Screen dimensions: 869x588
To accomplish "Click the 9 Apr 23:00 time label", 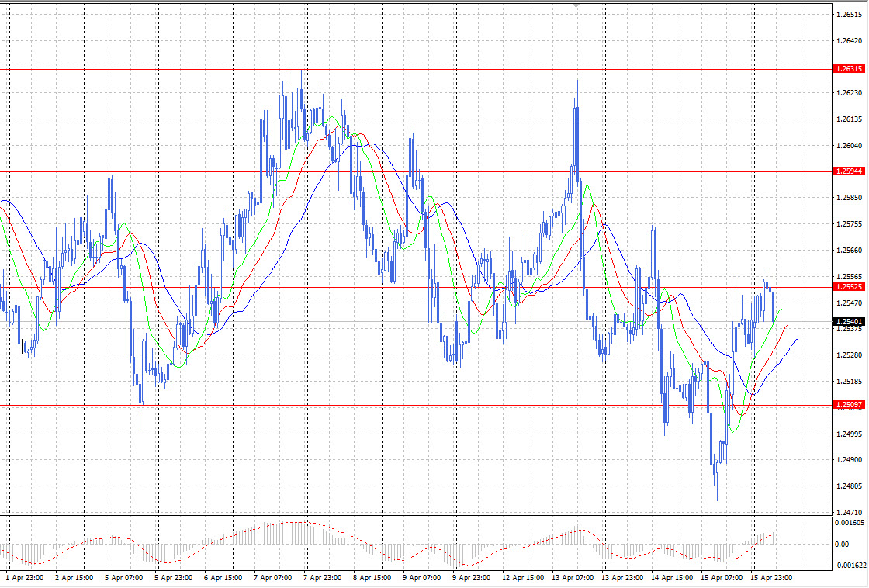I will point(471,577).
